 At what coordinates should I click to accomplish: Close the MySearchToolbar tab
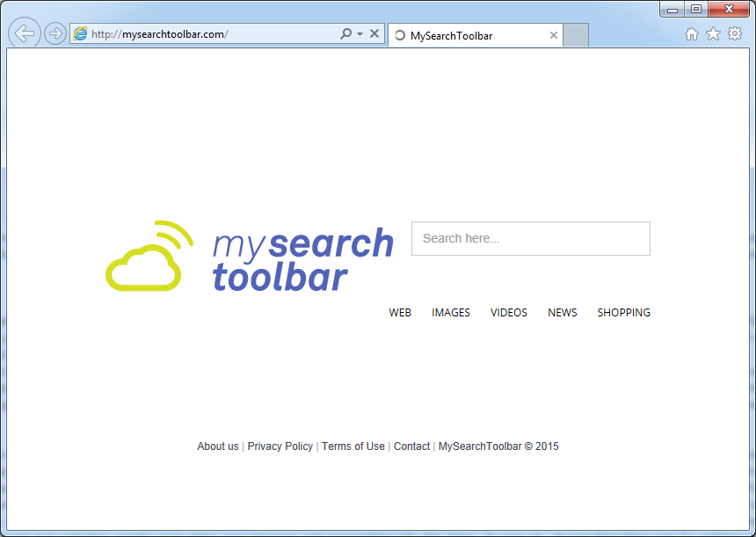[x=554, y=35]
